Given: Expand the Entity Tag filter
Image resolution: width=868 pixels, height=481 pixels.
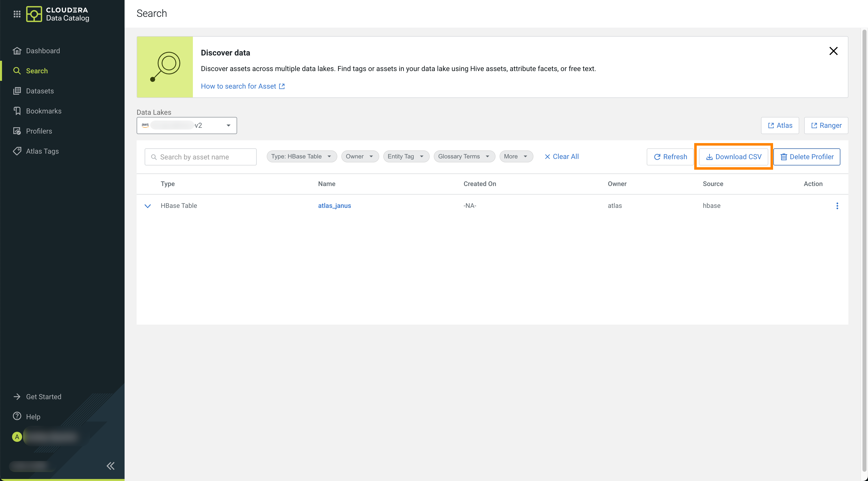Looking at the screenshot, I should point(406,157).
